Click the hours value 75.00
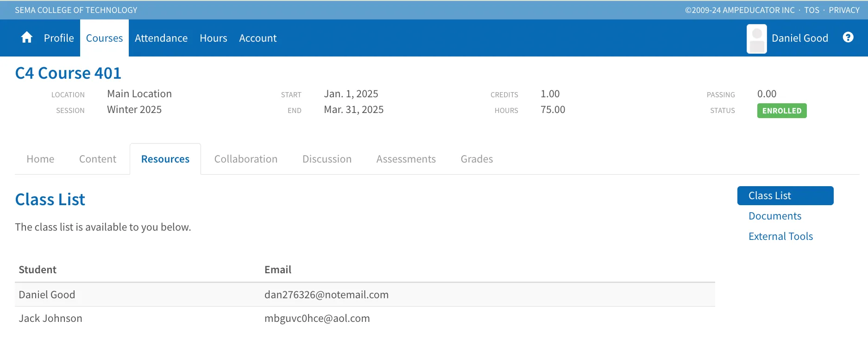The width and height of the screenshot is (868, 339). click(x=553, y=109)
